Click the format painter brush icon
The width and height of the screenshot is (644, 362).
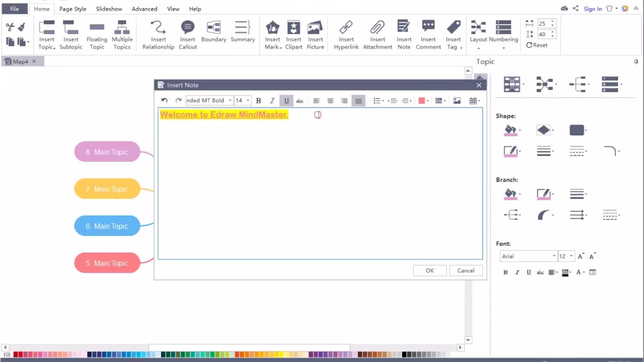point(21,27)
